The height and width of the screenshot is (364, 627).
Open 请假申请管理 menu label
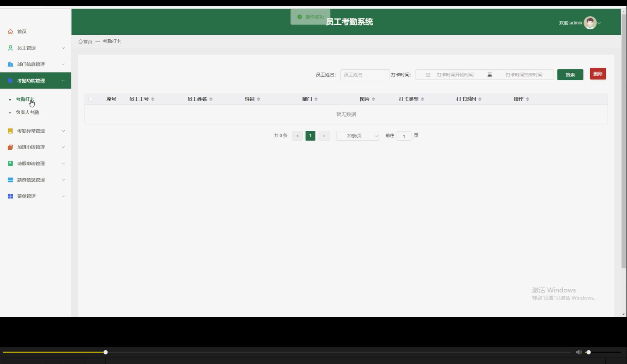[31, 163]
